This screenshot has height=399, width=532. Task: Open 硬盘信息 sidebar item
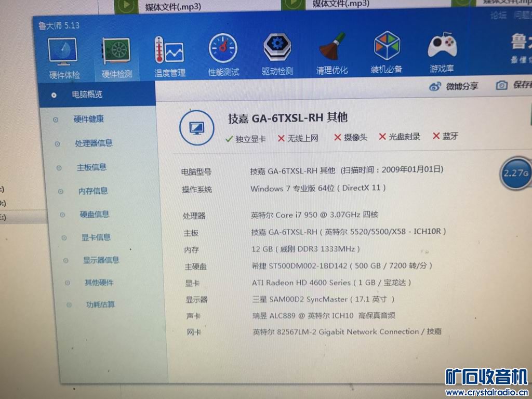95,215
